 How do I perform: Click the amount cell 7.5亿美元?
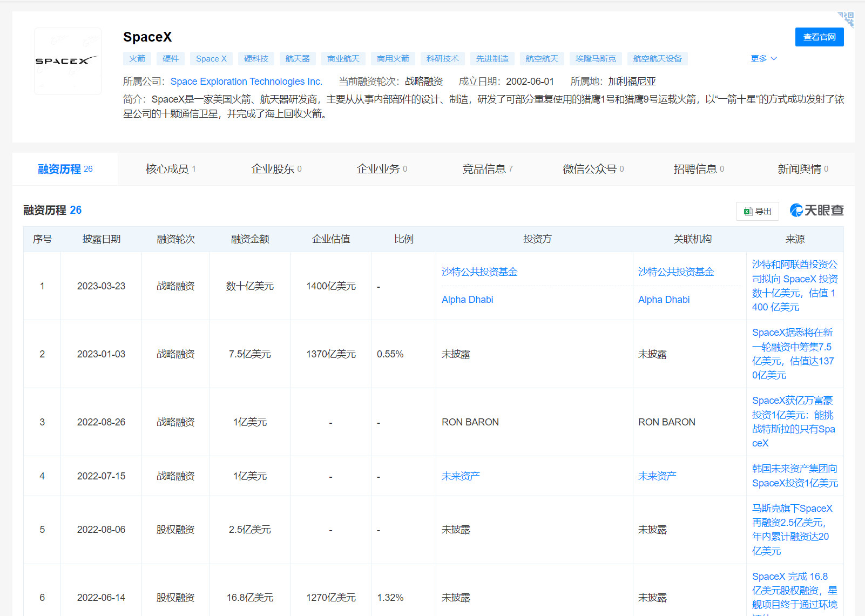coord(250,354)
